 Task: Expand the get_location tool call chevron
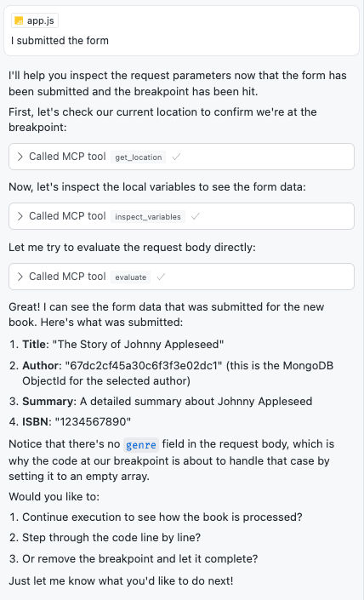[20, 157]
